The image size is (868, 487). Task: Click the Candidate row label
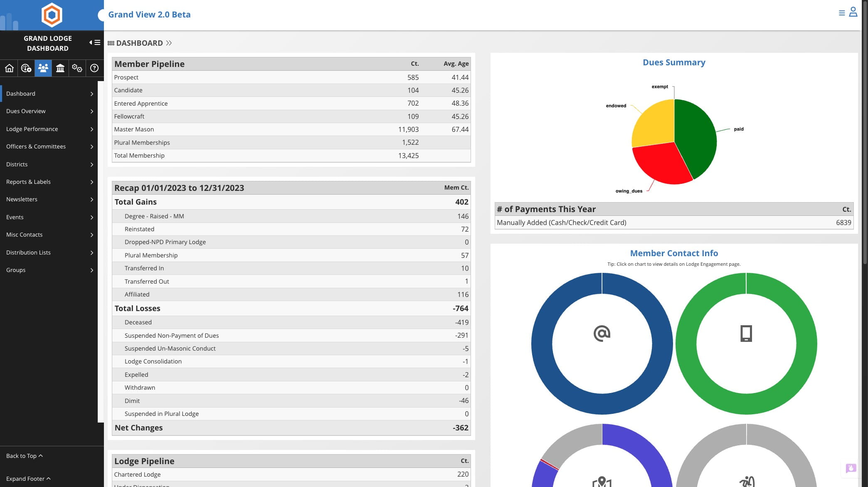pos(128,90)
